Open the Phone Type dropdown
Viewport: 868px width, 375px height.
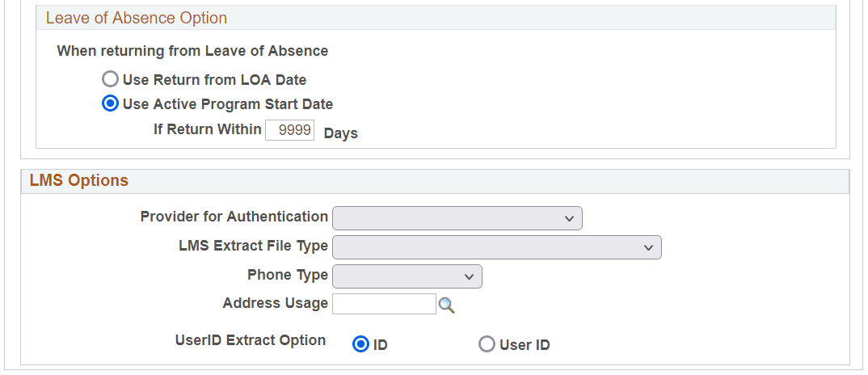tap(407, 276)
